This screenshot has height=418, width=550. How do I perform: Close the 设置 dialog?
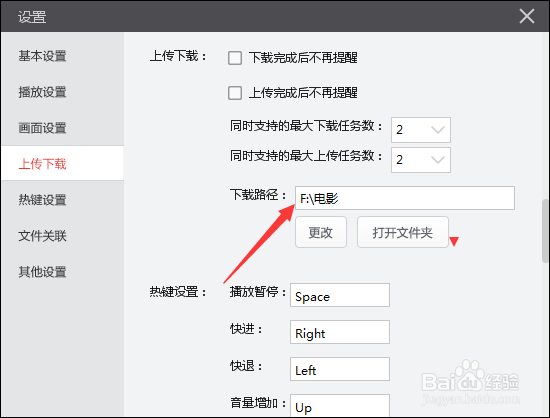pyautogui.click(x=526, y=16)
